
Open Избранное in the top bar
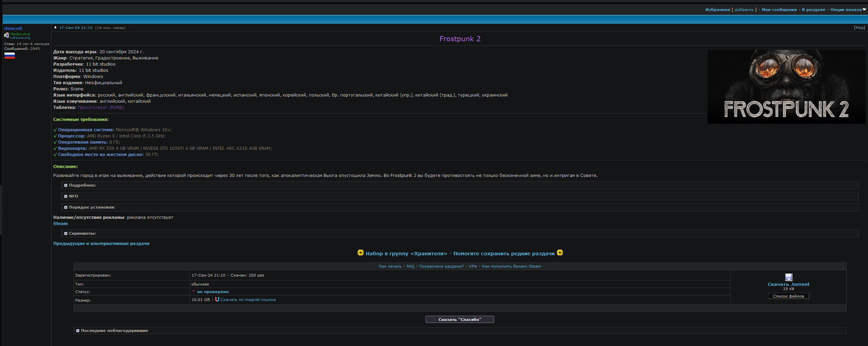click(x=718, y=10)
